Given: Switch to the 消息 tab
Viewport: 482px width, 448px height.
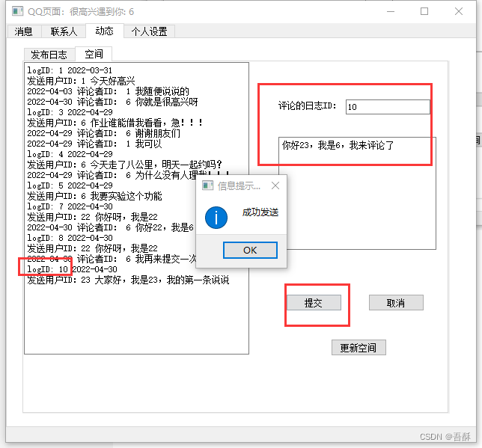Looking at the screenshot, I should (x=24, y=31).
